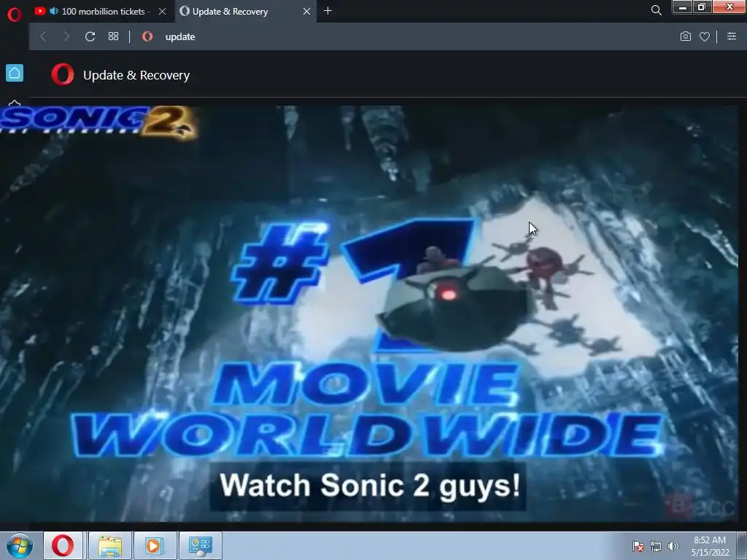
Task: Restore down the Opera window
Action: click(702, 7)
